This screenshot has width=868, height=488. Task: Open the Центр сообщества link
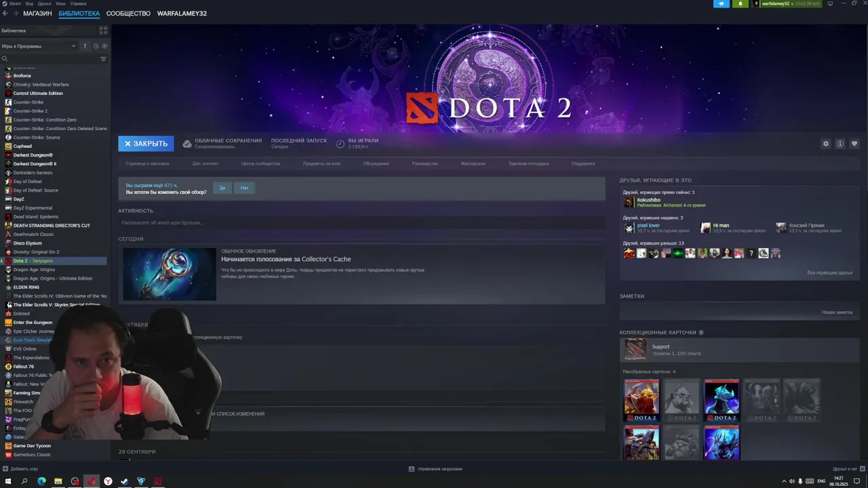coord(260,163)
